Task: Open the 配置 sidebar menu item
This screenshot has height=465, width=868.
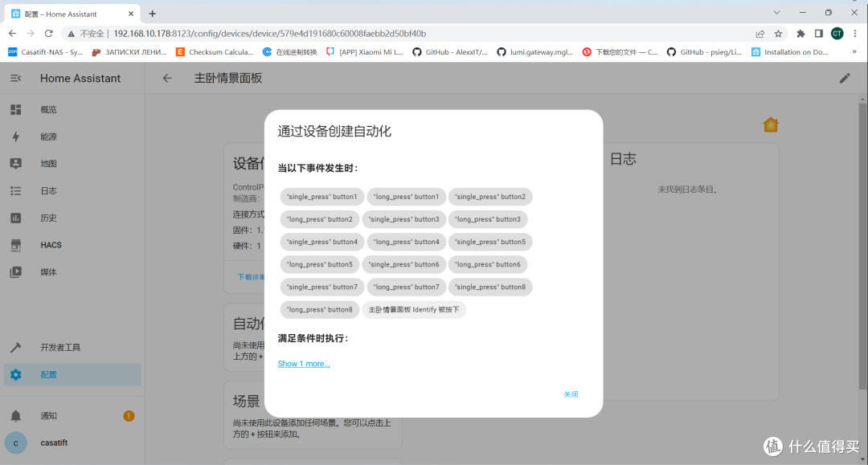Action: (x=72, y=374)
